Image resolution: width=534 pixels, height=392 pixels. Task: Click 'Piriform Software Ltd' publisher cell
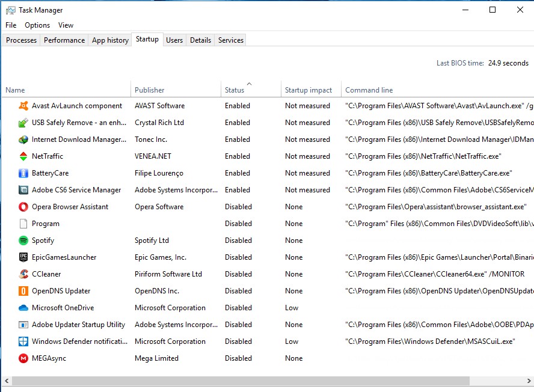168,274
